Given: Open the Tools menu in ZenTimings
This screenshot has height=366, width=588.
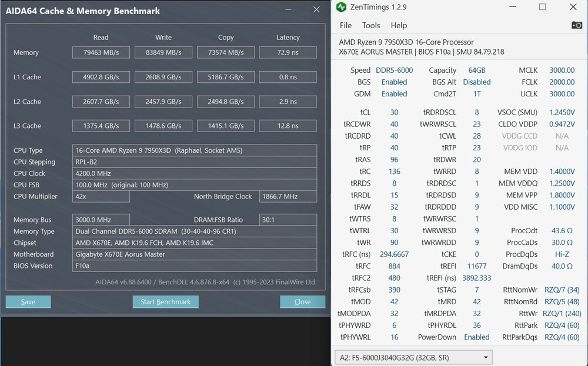Looking at the screenshot, I should (371, 25).
